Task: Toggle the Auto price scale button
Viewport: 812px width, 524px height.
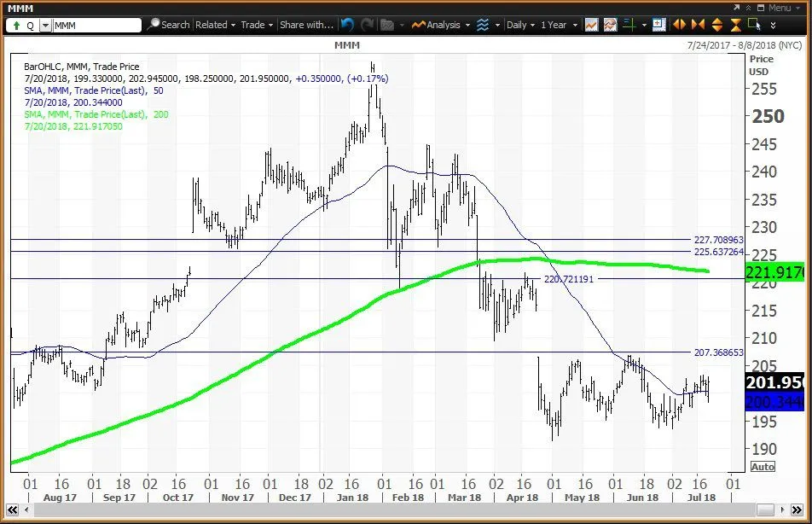Action: tap(763, 467)
